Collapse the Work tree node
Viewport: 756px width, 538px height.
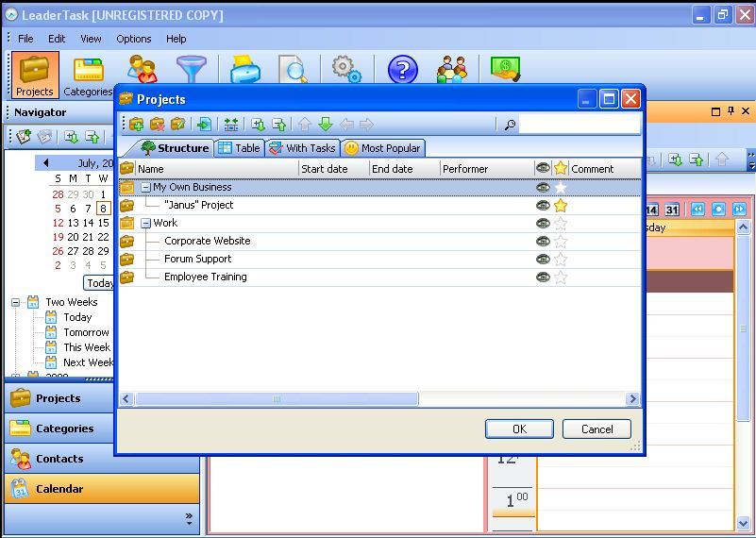145,223
